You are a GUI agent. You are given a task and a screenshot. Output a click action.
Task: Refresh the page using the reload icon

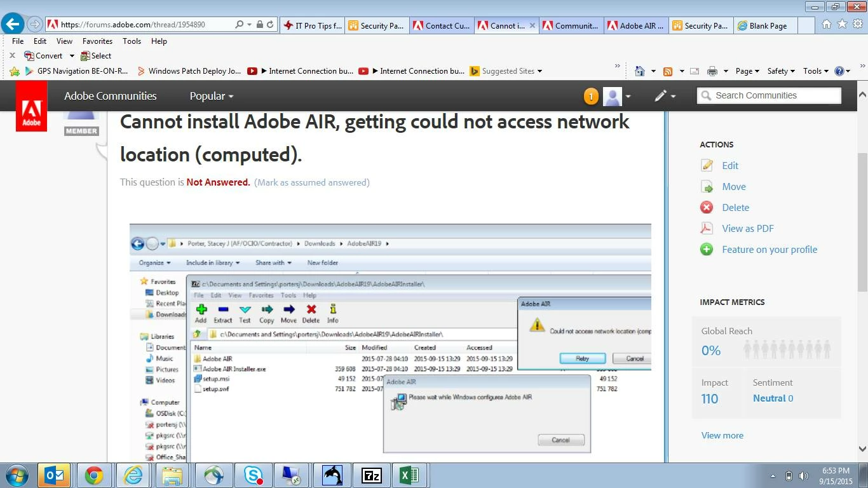(270, 25)
